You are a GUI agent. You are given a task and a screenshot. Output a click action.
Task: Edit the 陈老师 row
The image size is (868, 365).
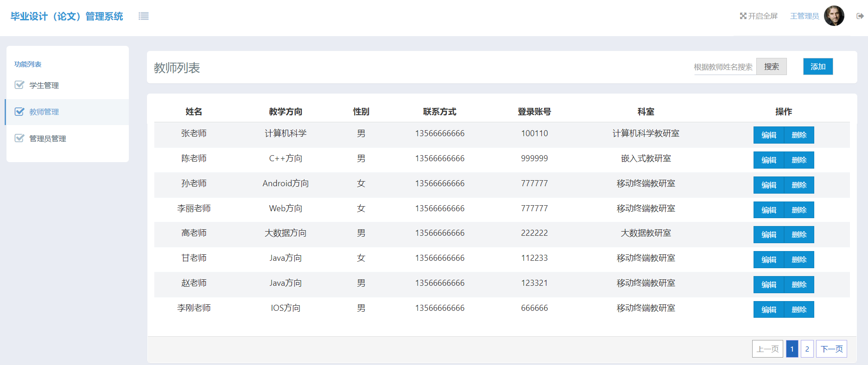point(769,160)
